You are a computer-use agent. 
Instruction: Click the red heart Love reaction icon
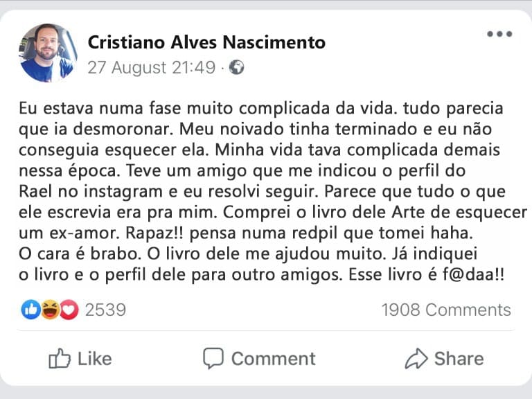(68, 310)
